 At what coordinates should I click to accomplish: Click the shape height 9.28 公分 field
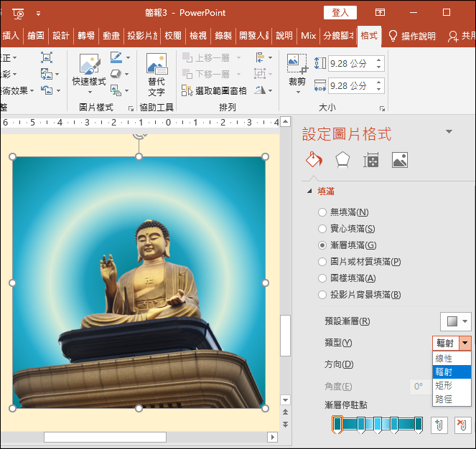click(352, 63)
